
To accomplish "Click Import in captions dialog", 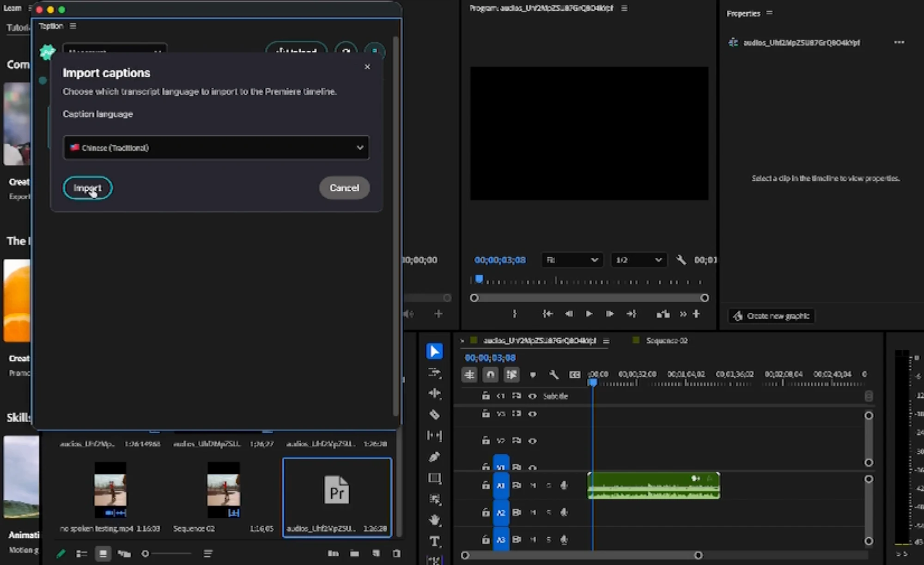I will coord(87,188).
